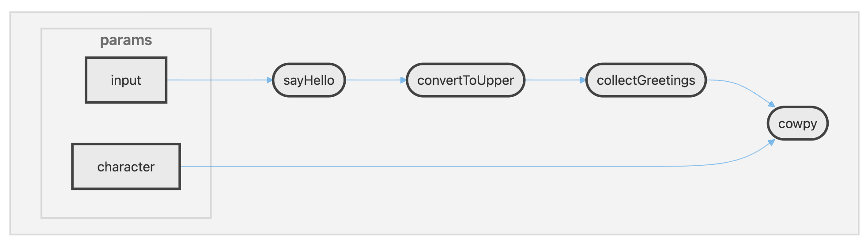
Task: Click the sayHello process node
Action: tap(309, 80)
